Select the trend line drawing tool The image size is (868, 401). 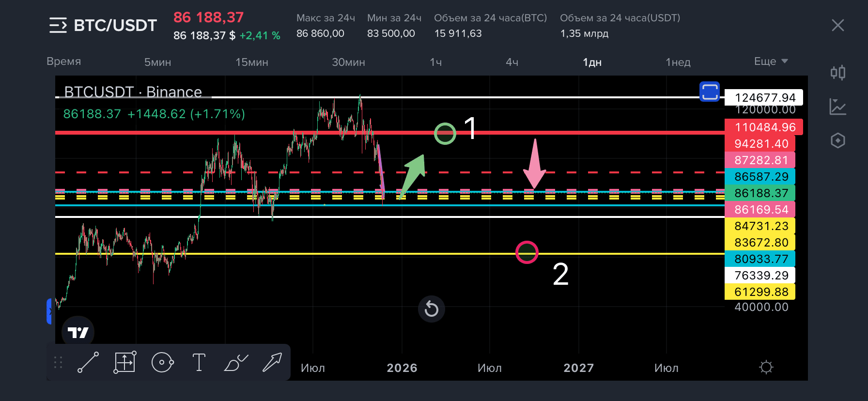pyautogui.click(x=88, y=362)
